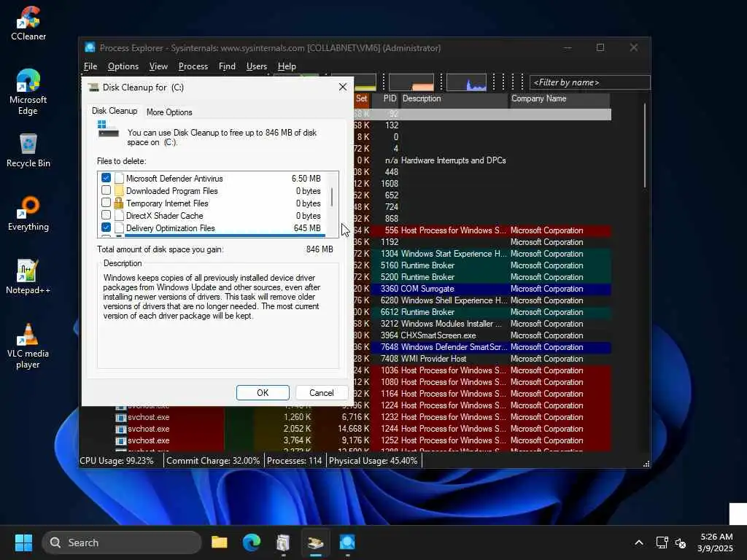747x560 pixels.
Task: Select the Disk Cleanup tab
Action: coord(115,111)
